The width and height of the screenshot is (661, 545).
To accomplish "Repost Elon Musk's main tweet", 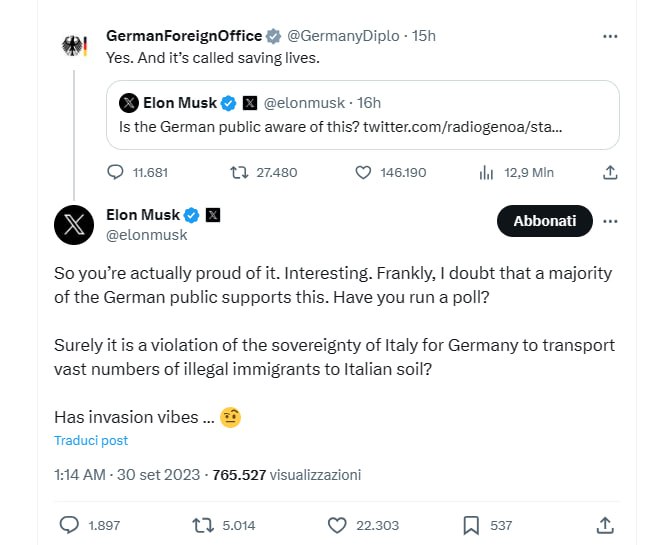I will [x=203, y=524].
